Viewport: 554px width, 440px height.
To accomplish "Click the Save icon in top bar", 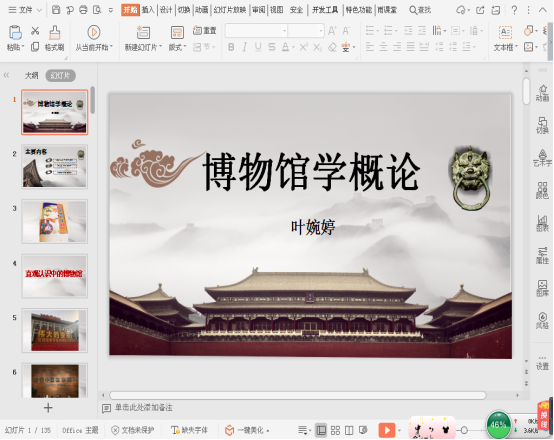I will tap(56, 10).
